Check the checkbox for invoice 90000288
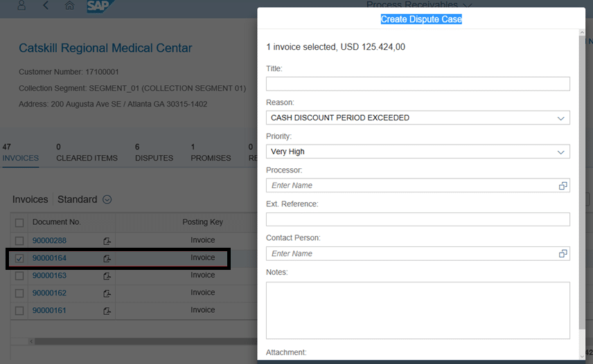This screenshot has width=593, height=364. pyautogui.click(x=19, y=241)
